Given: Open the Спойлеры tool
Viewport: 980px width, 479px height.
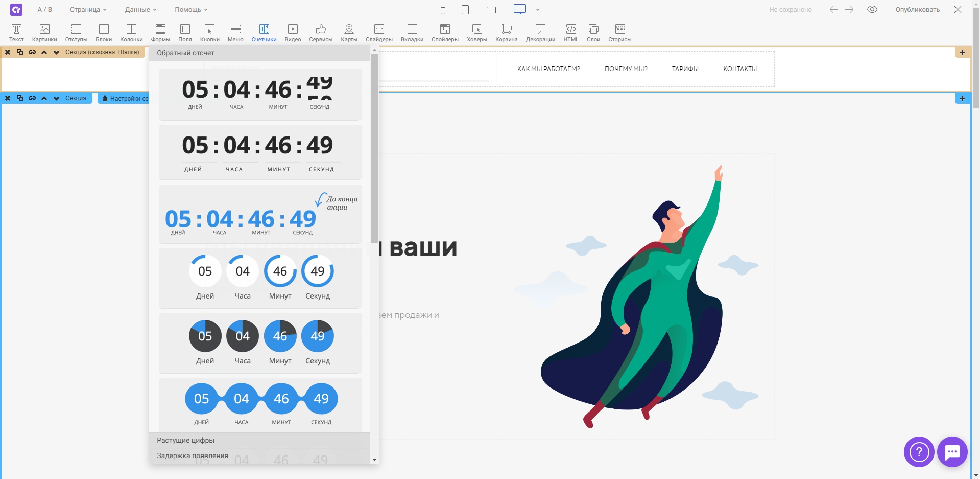Looking at the screenshot, I should pos(445,33).
